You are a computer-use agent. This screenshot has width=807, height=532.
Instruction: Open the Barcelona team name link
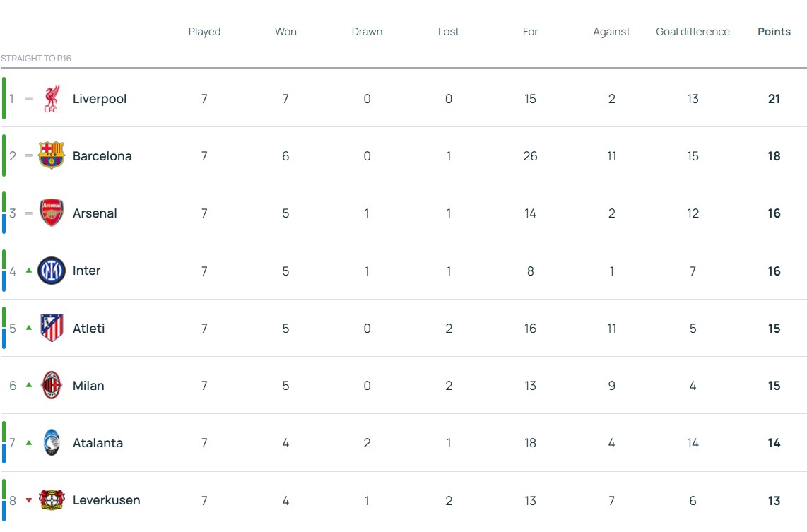[102, 156]
